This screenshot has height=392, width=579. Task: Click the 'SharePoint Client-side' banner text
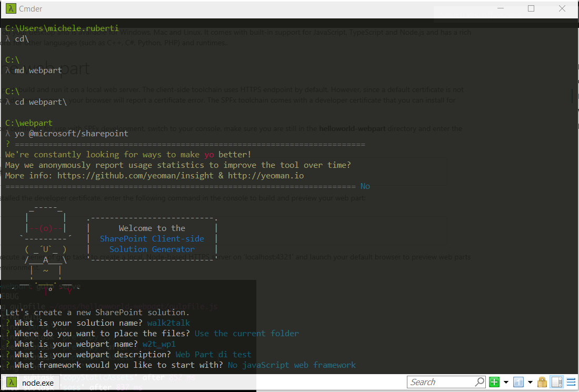point(152,239)
